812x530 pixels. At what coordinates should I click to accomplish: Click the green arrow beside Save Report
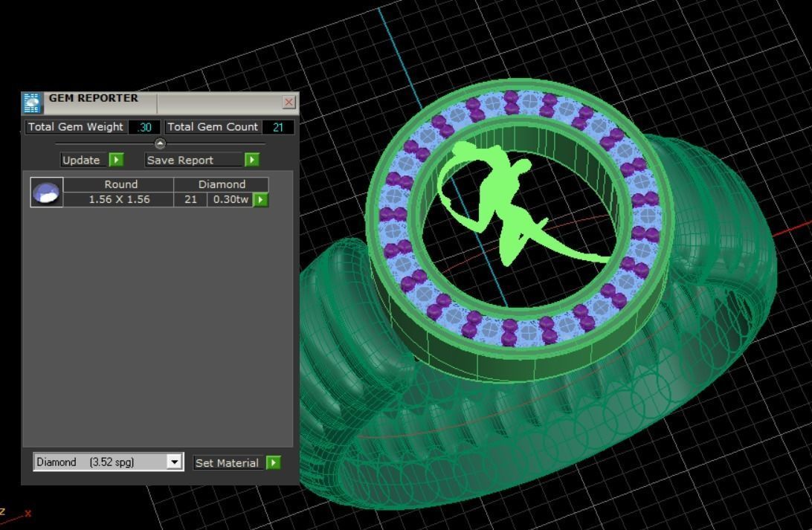click(252, 160)
